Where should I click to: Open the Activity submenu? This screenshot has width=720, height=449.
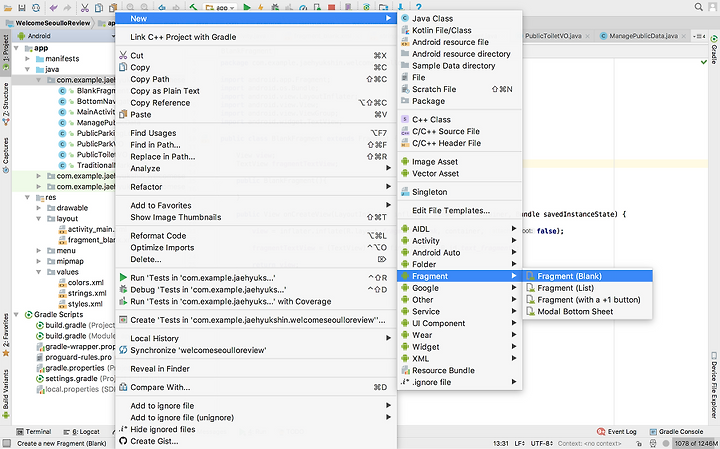[x=459, y=241]
